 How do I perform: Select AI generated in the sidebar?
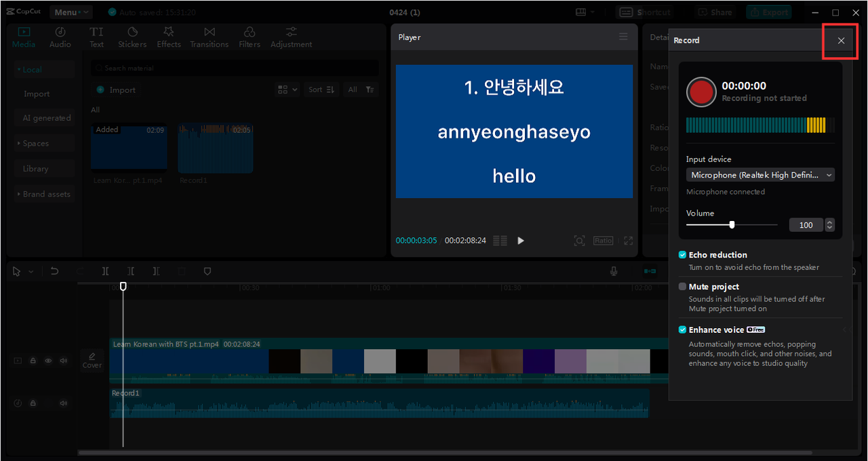[x=46, y=118]
